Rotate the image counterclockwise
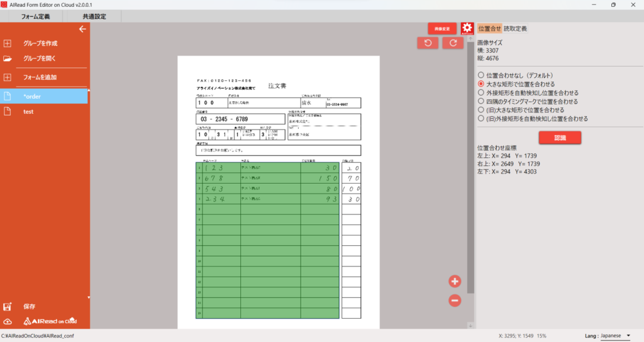644x342 pixels. coord(428,43)
